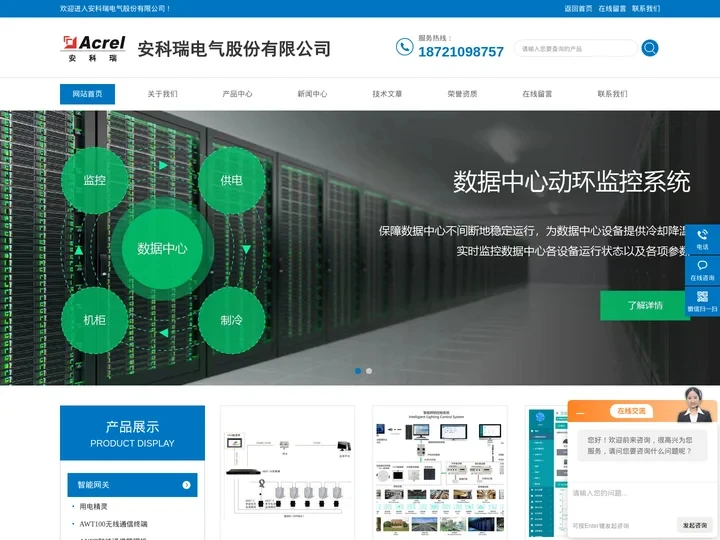Open 新闻中心 navigation item
720x540 pixels.
pyautogui.click(x=312, y=94)
